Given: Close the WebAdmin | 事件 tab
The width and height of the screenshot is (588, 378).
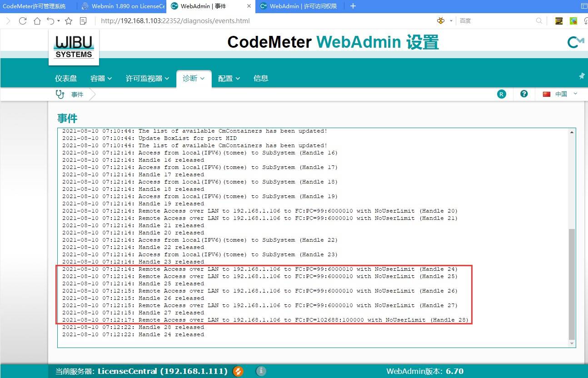Looking at the screenshot, I should tap(249, 6).
